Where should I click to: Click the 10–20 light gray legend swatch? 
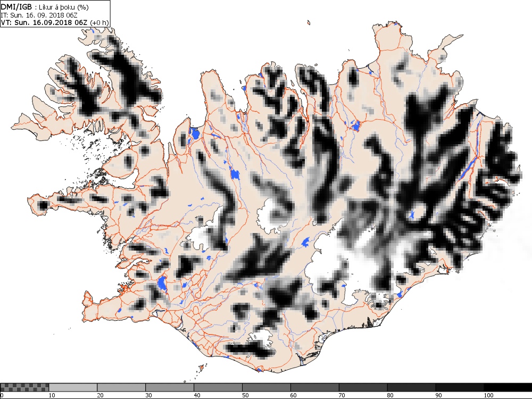click(73, 387)
